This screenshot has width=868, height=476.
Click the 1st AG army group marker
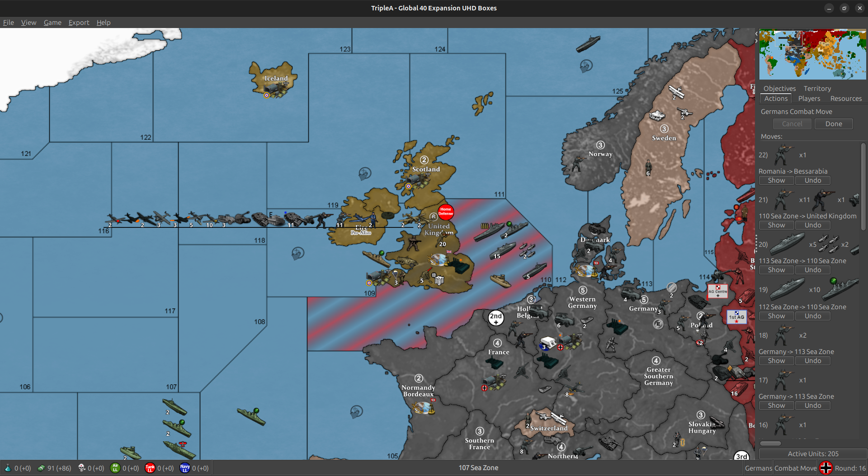736,317
